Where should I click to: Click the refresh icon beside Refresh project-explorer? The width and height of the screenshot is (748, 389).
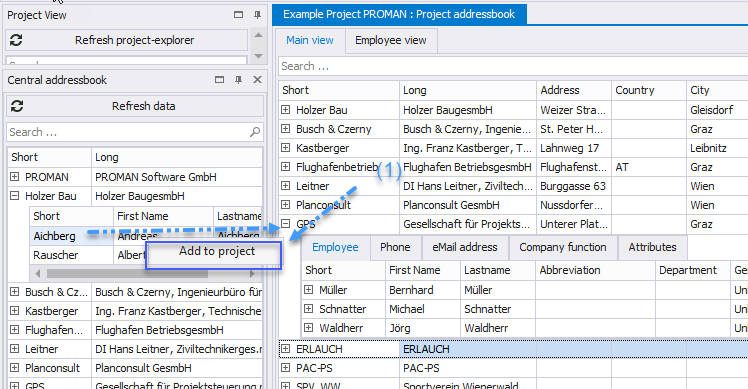16,40
